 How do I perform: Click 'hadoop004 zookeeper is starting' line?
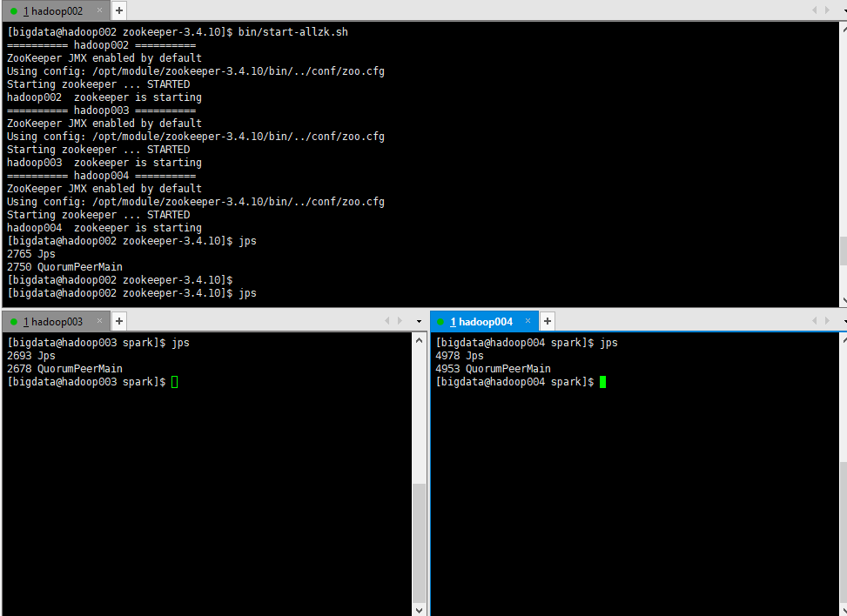pos(104,228)
